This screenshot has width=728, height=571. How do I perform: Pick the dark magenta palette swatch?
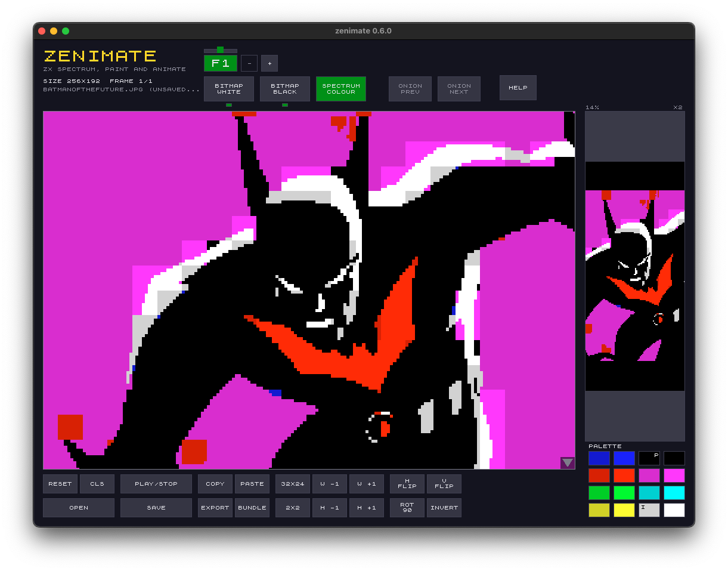coord(649,476)
